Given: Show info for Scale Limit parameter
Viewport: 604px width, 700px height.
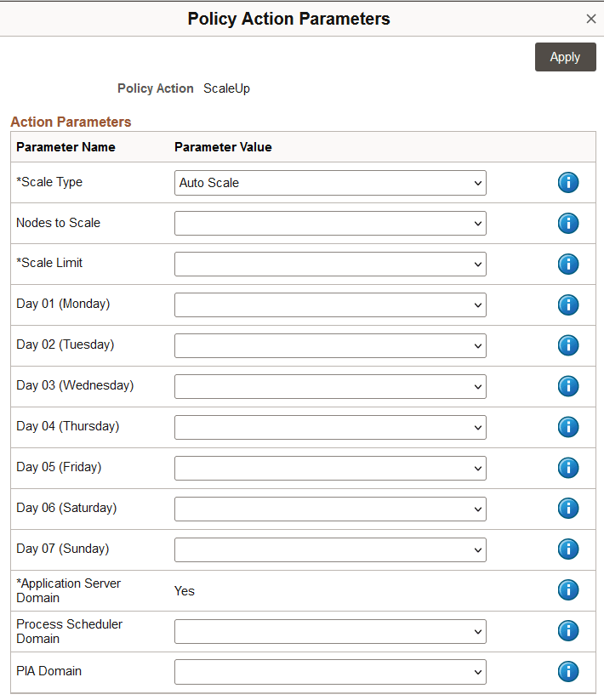Looking at the screenshot, I should tap(568, 264).
